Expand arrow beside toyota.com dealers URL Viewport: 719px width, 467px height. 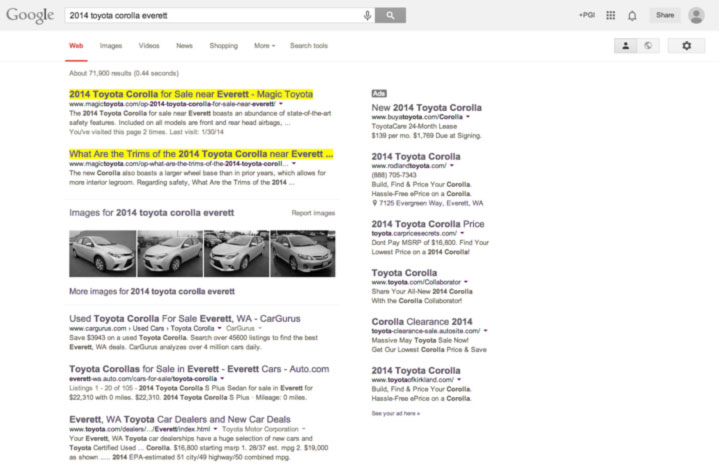[216, 429]
